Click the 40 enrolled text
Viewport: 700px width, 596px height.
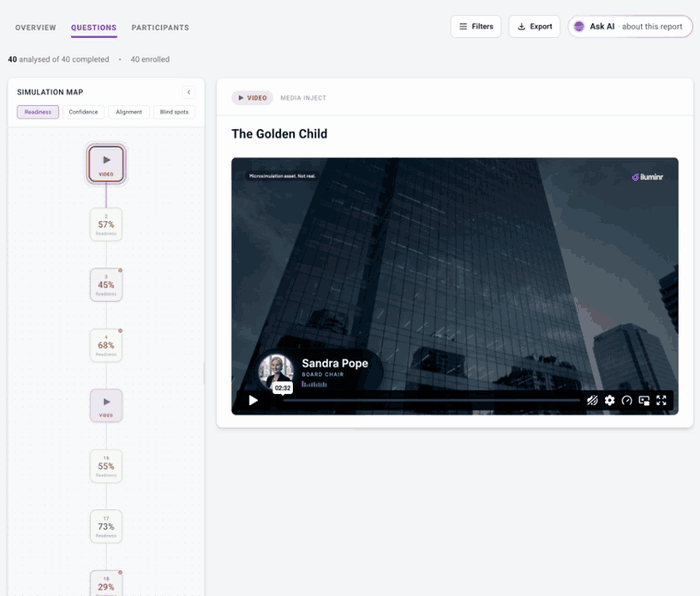(150, 59)
